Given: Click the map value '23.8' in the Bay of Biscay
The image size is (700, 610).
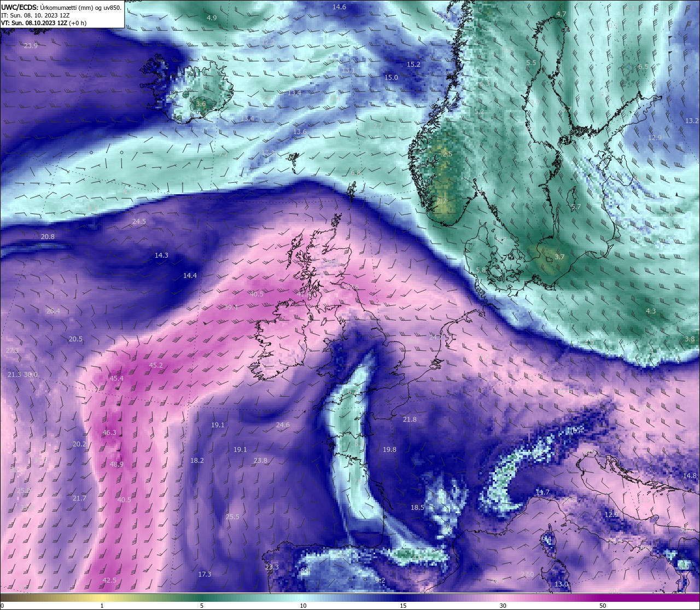Looking at the screenshot, I should [260, 460].
